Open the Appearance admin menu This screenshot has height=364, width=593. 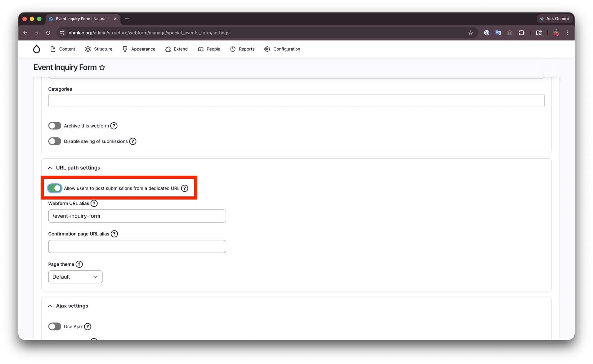[139, 49]
